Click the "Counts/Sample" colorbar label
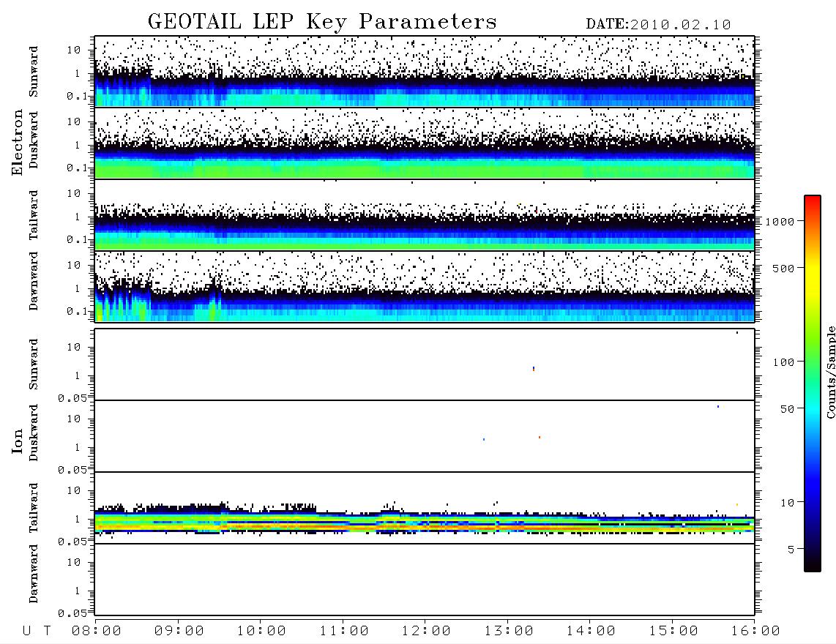The width and height of the screenshot is (836, 644). pos(830,372)
